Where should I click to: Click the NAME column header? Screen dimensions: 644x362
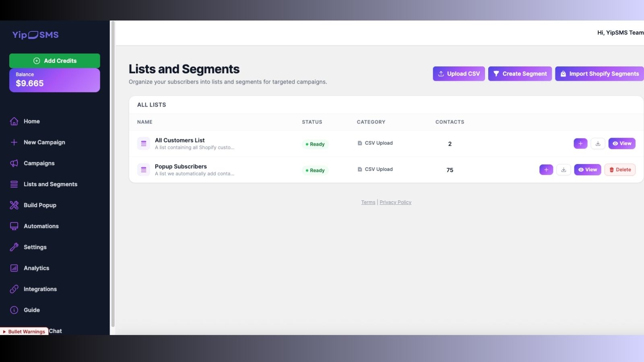(x=145, y=122)
